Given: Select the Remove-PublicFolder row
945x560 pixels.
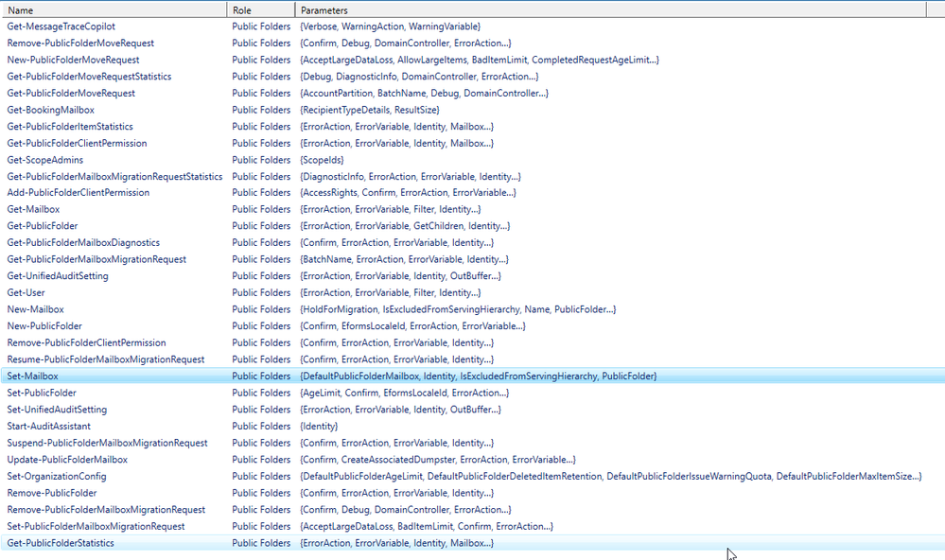Looking at the screenshot, I should tap(473, 493).
